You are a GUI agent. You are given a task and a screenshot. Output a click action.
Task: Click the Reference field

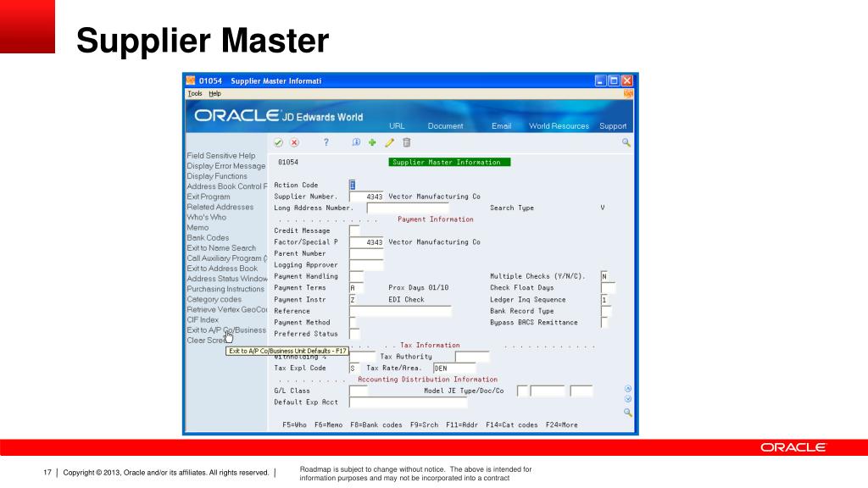pos(400,311)
